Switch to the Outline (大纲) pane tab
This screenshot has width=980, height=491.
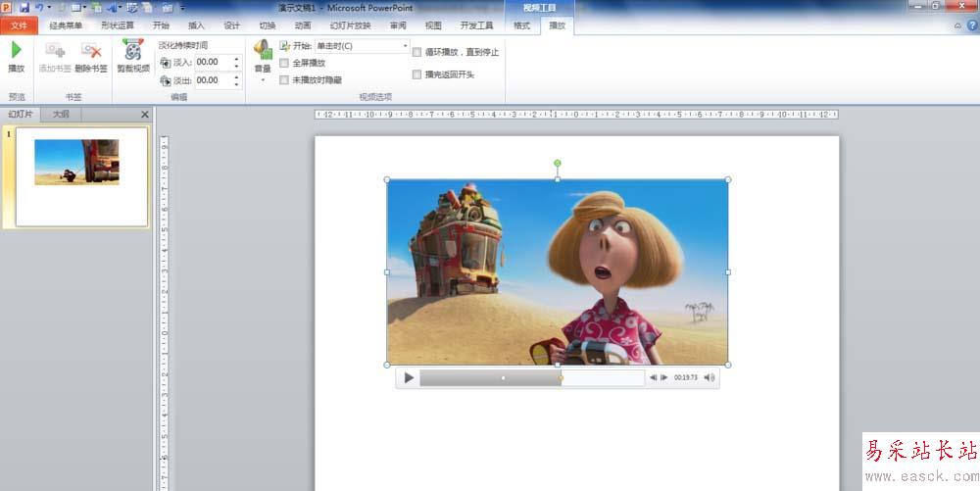[61, 115]
